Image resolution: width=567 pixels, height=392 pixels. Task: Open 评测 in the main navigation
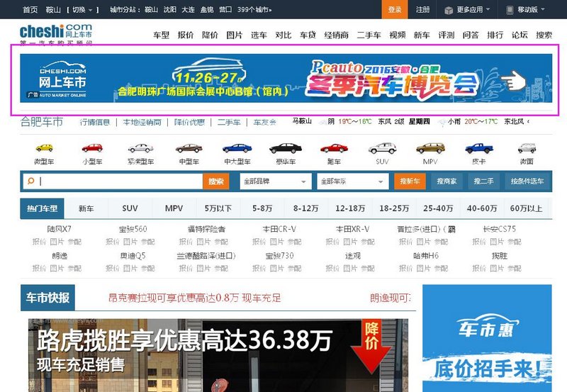(447, 35)
